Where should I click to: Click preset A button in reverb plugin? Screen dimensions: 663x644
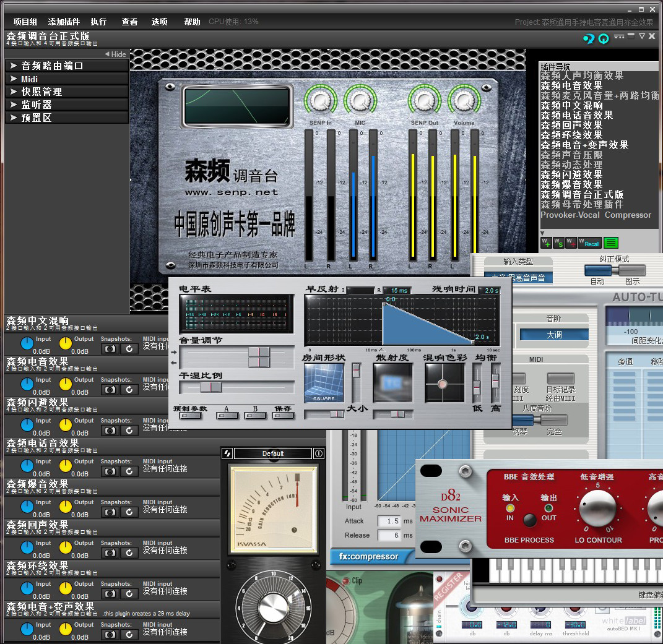[227, 416]
